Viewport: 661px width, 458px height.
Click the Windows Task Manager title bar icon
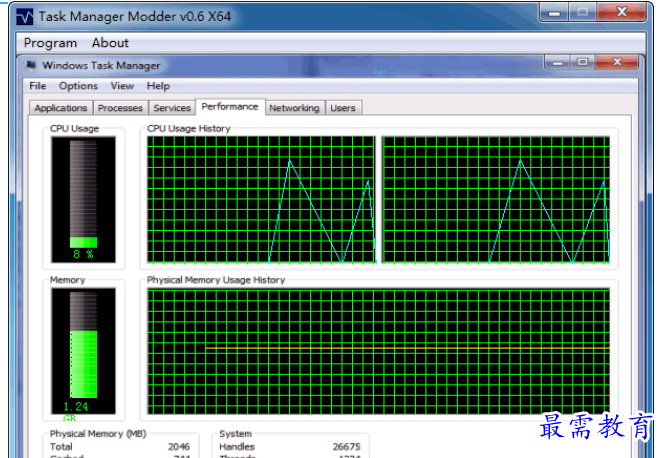click(30, 66)
